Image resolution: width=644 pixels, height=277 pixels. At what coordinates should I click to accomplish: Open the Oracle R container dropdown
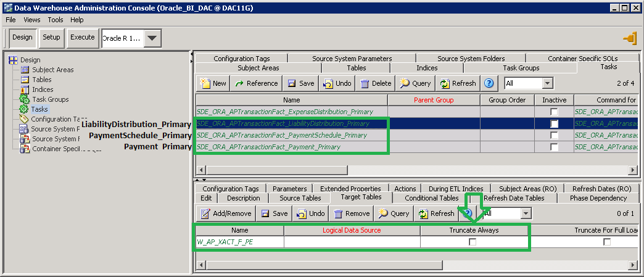(152, 38)
